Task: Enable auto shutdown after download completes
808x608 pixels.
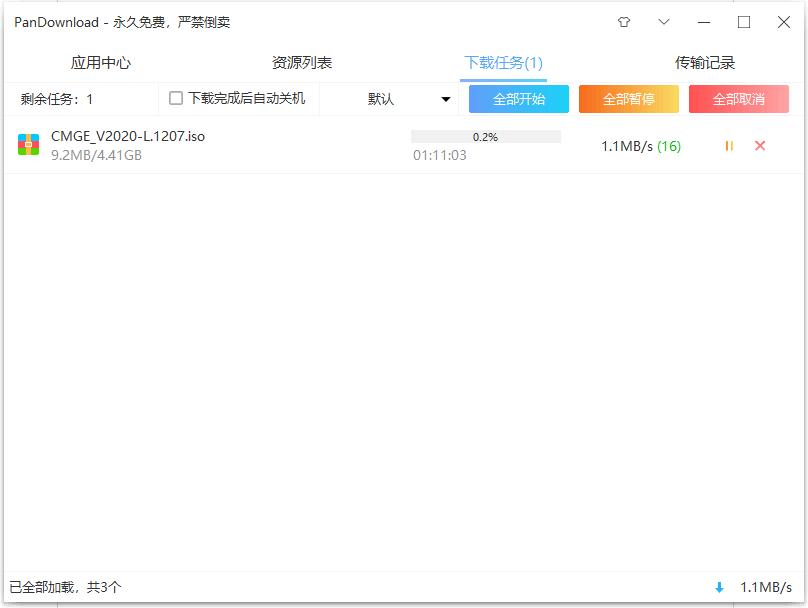Action: (x=177, y=97)
